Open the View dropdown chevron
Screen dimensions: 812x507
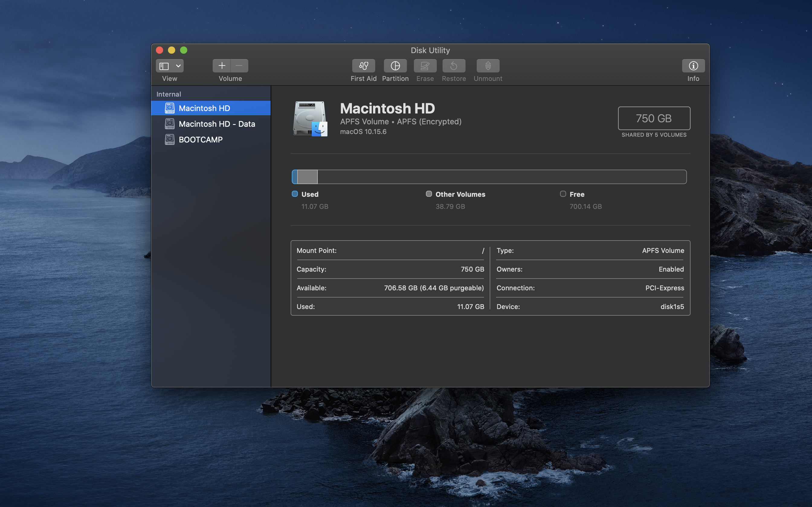tap(179, 66)
